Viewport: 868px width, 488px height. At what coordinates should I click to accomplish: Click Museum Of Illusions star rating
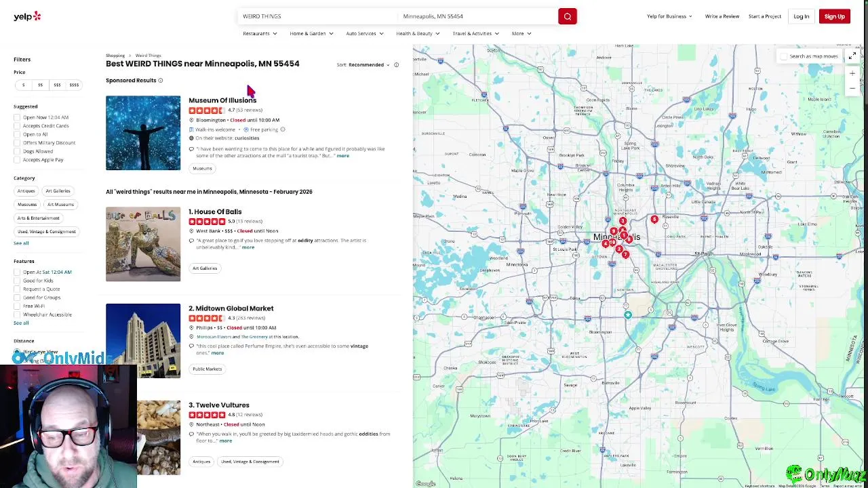coord(207,110)
